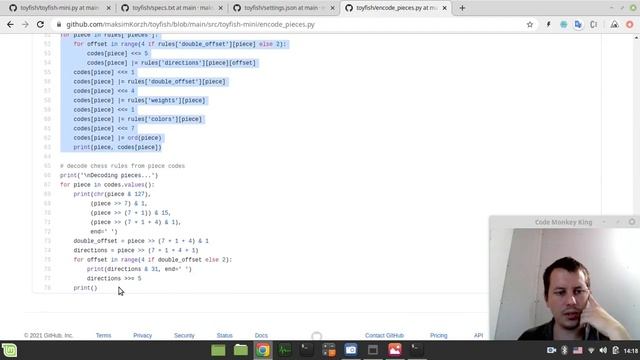Close the specs.txt tab
Image resolution: width=640 pixels, height=360 pixels.
click(x=221, y=8)
